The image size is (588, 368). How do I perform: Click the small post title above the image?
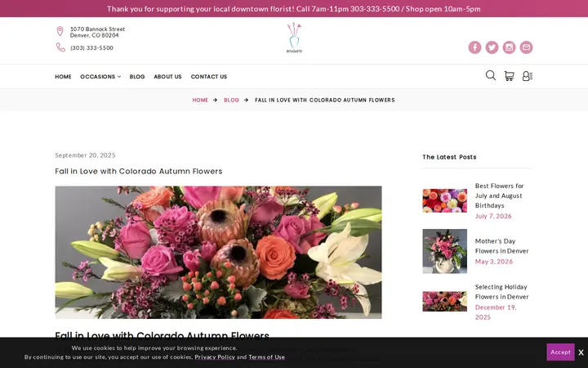139,171
